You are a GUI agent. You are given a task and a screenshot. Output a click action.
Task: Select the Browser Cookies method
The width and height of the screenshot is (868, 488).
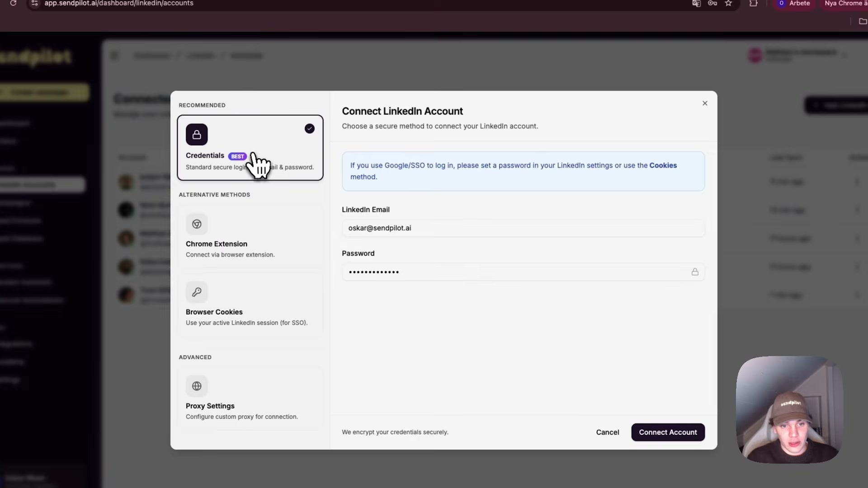tap(250, 305)
